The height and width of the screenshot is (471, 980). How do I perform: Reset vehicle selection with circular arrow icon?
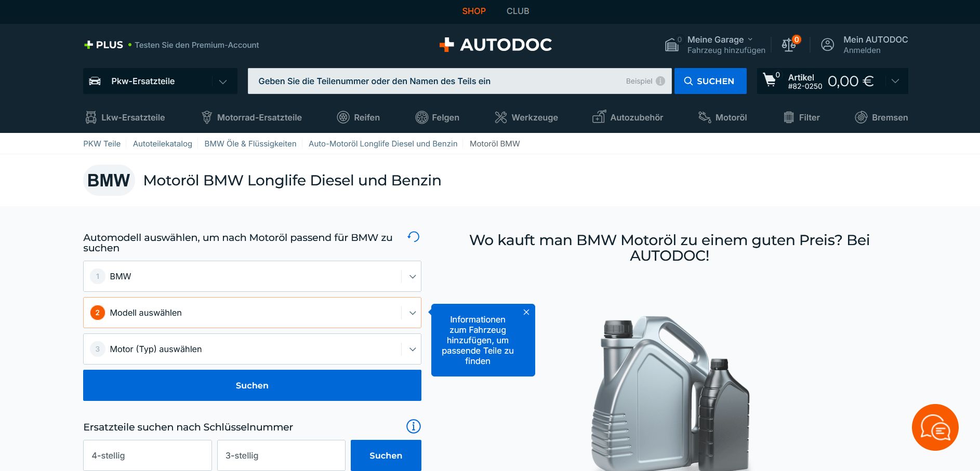pos(414,237)
